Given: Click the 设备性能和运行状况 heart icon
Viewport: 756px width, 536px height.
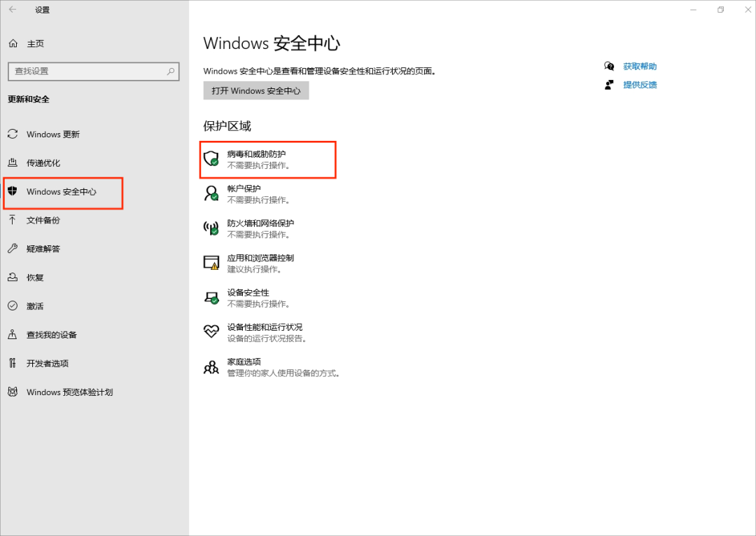Looking at the screenshot, I should 211,331.
